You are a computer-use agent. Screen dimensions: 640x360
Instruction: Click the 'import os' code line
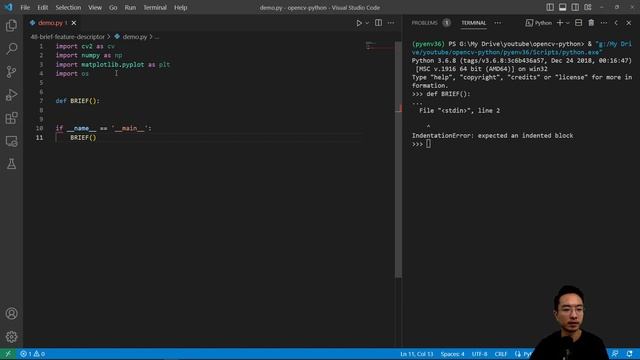pos(72,73)
